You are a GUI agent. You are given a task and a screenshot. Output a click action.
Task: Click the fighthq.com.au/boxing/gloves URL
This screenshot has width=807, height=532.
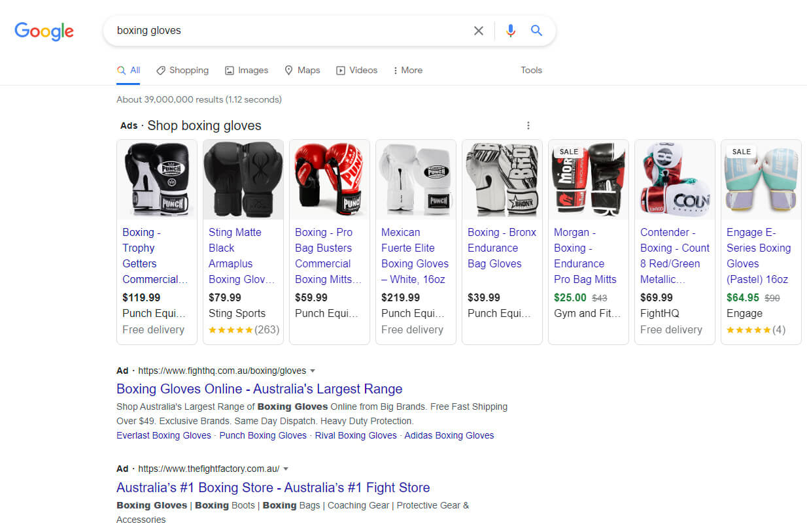point(222,371)
